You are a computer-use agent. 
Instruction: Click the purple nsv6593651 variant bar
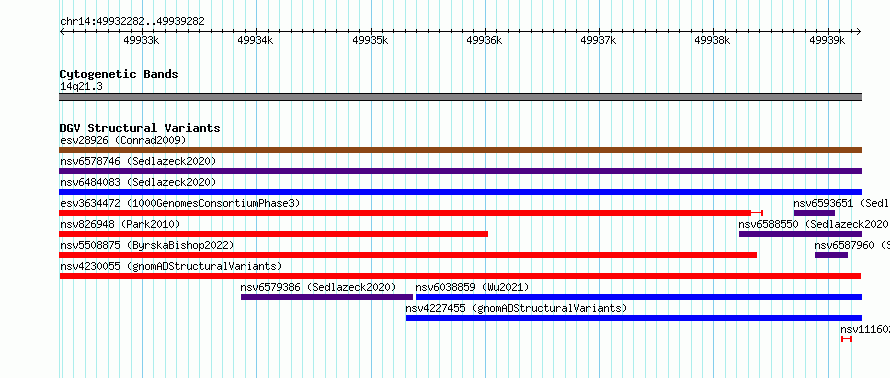[815, 213]
